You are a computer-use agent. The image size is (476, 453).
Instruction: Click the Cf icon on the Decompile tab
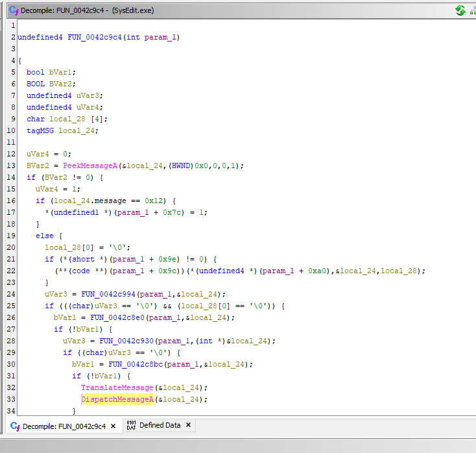pos(14,426)
